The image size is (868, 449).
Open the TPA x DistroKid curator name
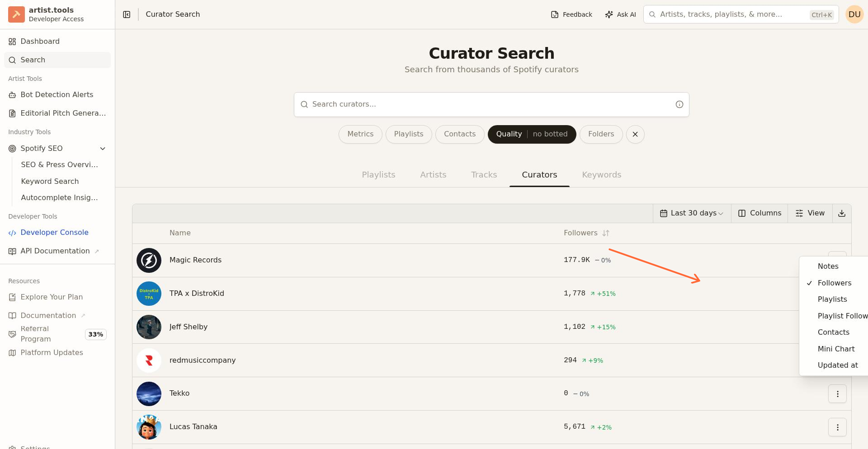(x=197, y=294)
